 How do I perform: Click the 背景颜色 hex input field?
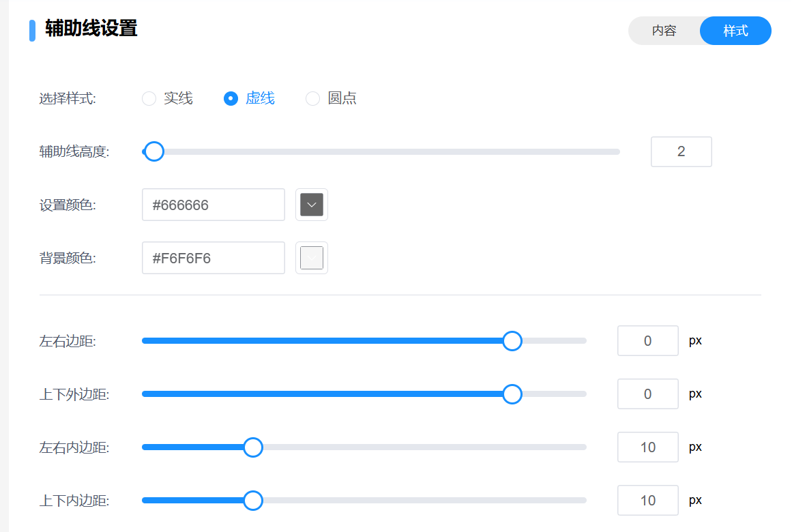click(x=213, y=258)
